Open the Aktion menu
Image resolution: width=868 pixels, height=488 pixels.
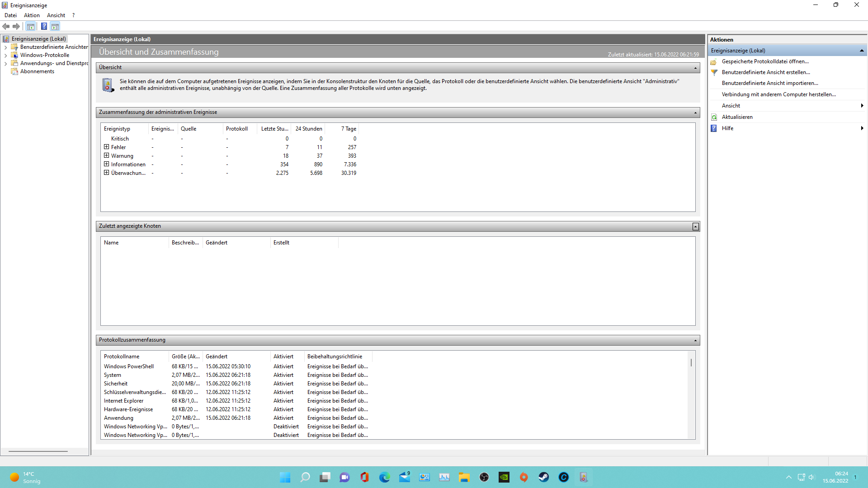32,15
